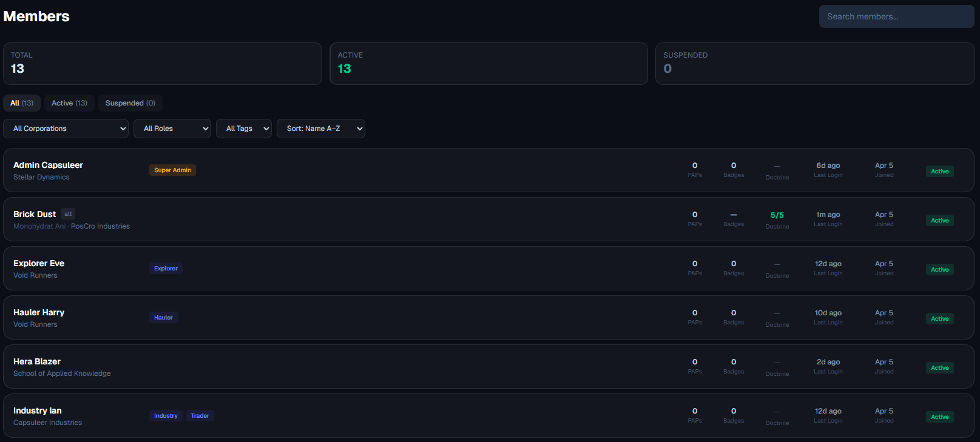Image resolution: width=980 pixels, height=442 pixels.
Task: Click the Active 13 stat card
Action: (x=488, y=64)
